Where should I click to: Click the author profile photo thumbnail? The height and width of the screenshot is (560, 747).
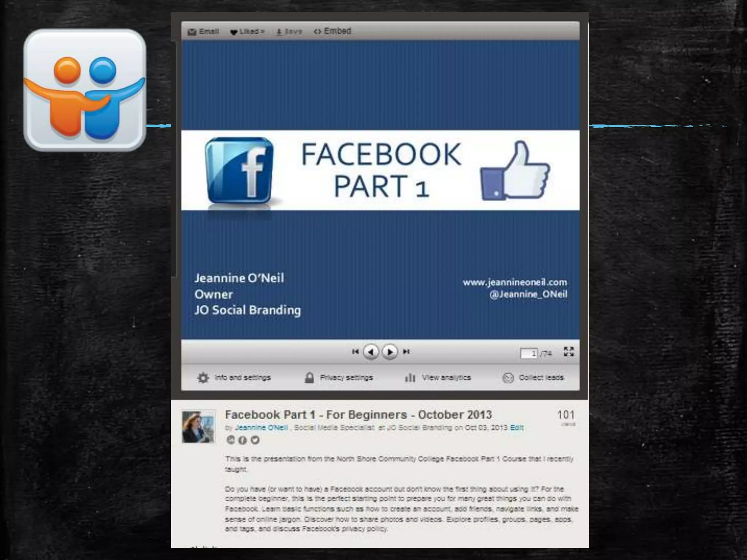tap(198, 427)
